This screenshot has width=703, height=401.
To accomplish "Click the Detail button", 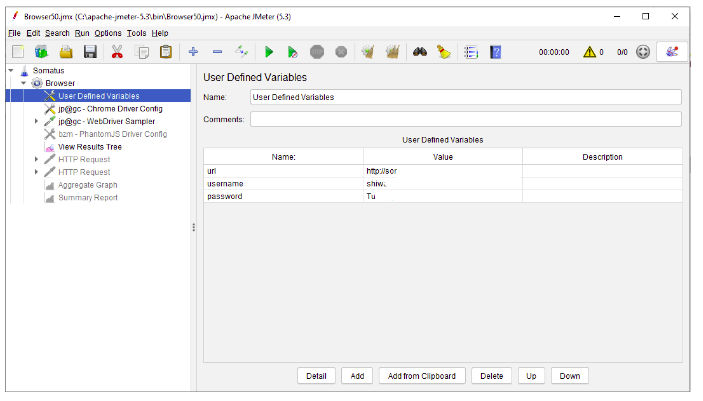I will click(316, 376).
